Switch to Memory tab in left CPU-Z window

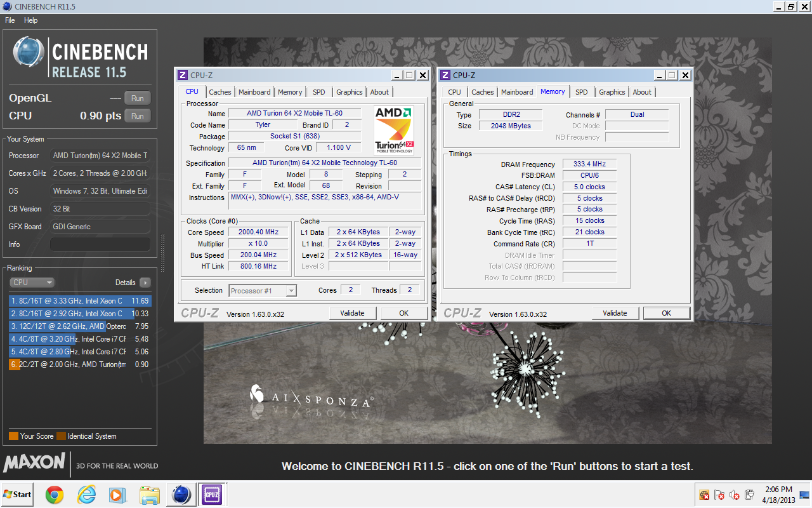pos(290,92)
